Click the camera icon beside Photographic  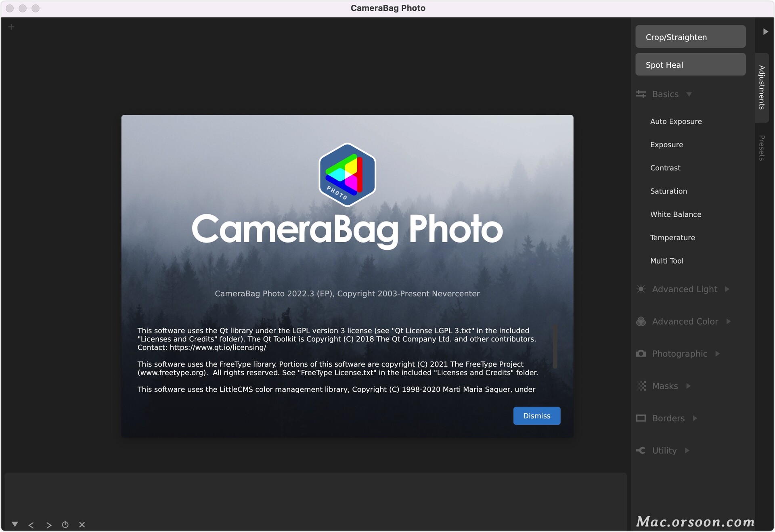click(x=641, y=354)
